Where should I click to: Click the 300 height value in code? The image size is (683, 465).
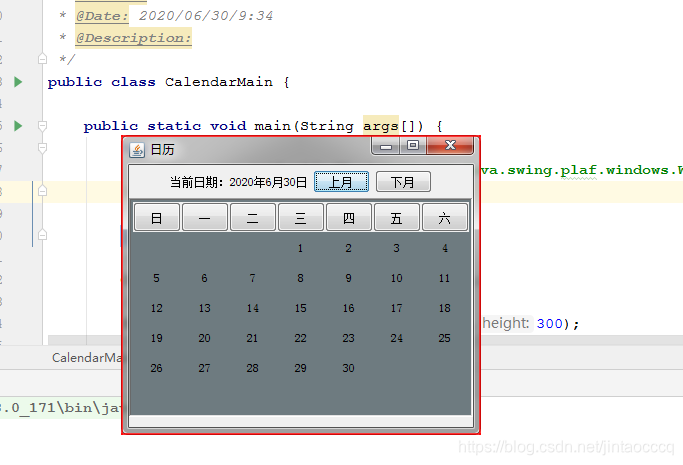click(550, 323)
